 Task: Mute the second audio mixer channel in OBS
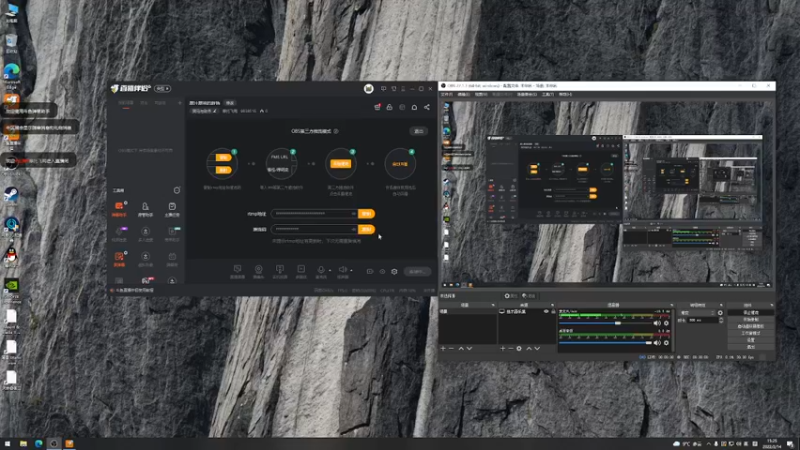(657, 343)
